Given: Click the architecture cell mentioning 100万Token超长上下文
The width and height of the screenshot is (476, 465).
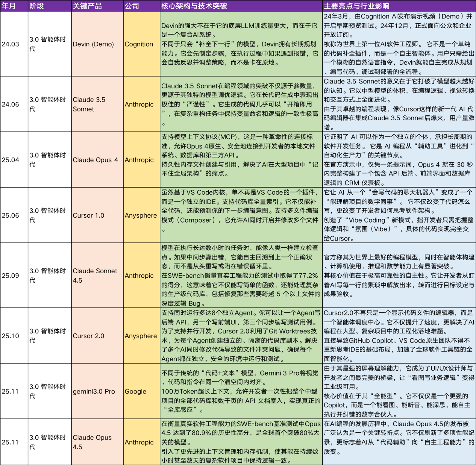Looking at the screenshot, I should coord(241,391).
